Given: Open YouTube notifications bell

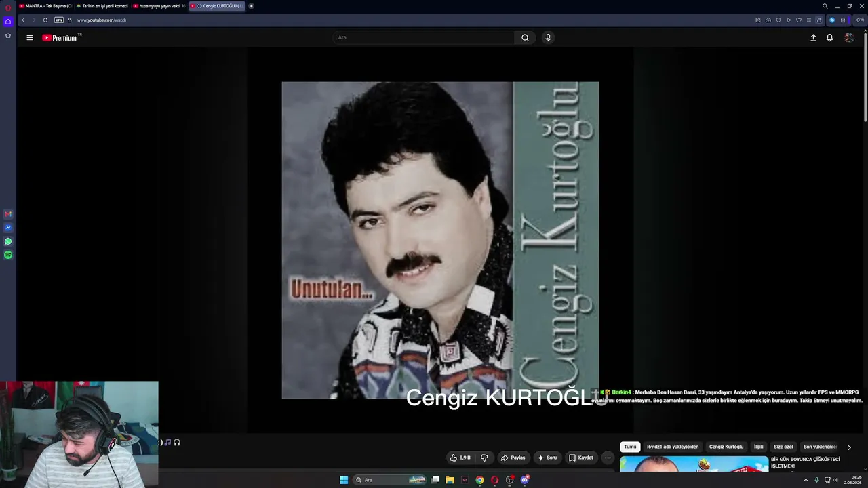Looking at the screenshot, I should [829, 38].
